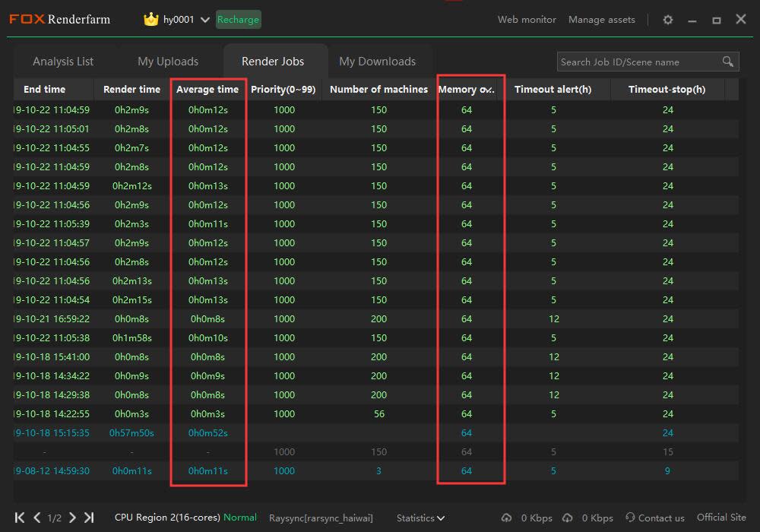The image size is (760, 532).
Task: Click Contact us link
Action: 661,518
